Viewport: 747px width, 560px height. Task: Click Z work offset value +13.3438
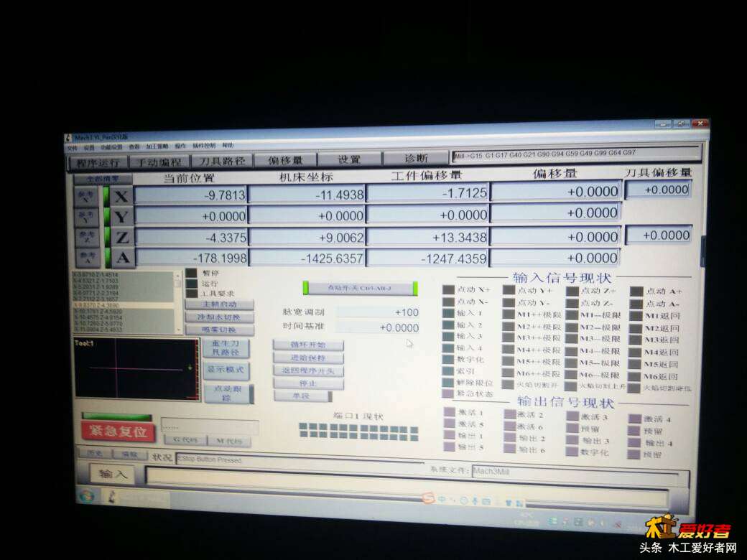point(428,237)
